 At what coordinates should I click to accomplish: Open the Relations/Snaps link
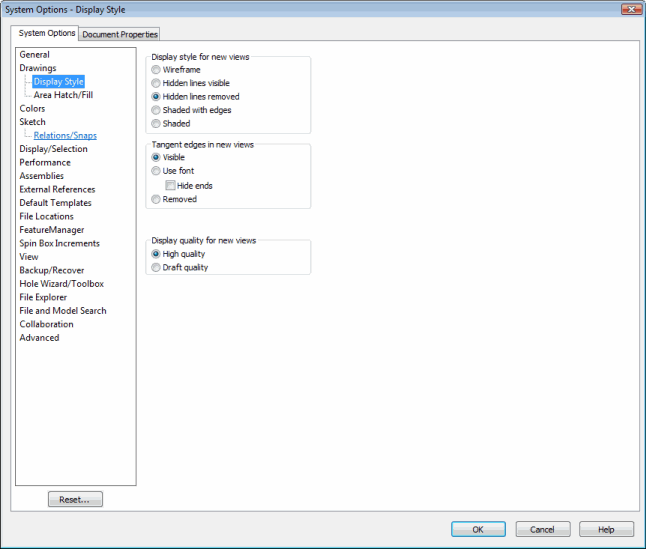point(65,135)
